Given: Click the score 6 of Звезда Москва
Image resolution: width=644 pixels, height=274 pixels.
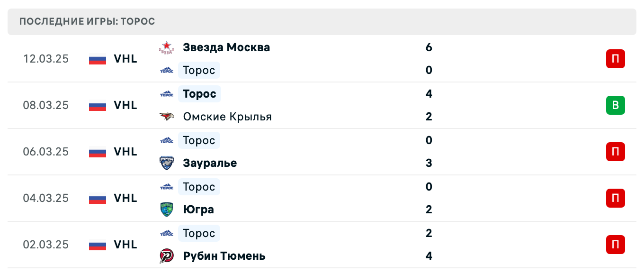Looking at the screenshot, I should [x=429, y=47].
